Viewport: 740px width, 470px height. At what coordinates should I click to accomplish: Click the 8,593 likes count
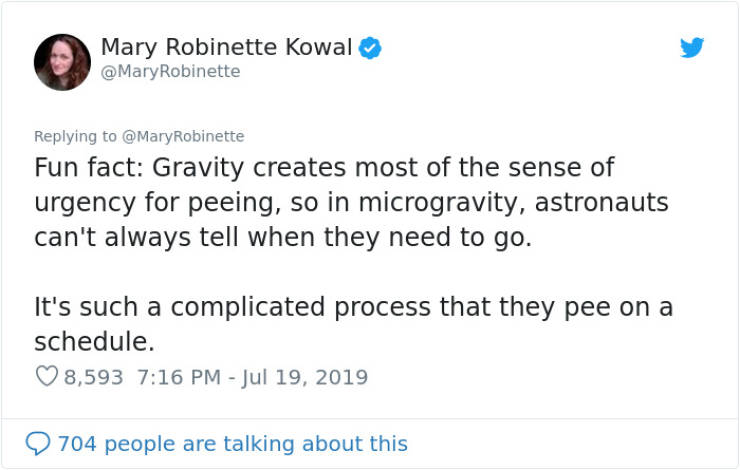(x=93, y=378)
